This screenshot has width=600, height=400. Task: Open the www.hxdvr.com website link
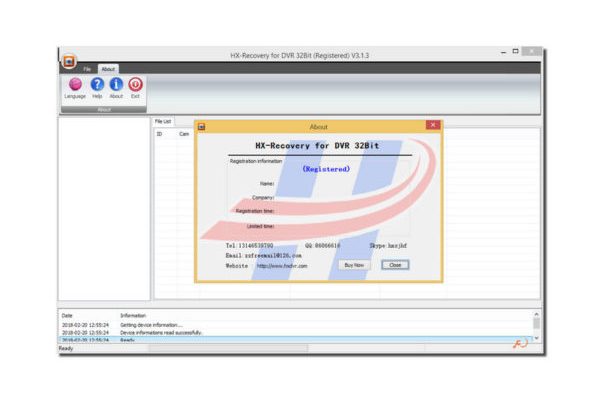(x=282, y=266)
